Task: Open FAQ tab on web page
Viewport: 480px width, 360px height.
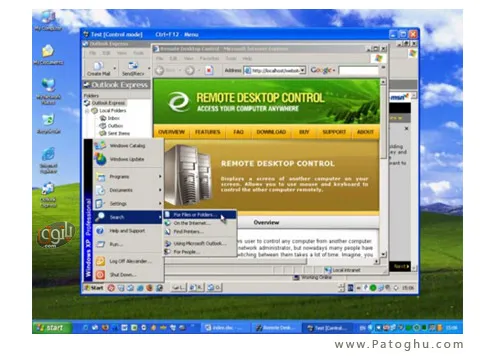Action: click(x=238, y=132)
